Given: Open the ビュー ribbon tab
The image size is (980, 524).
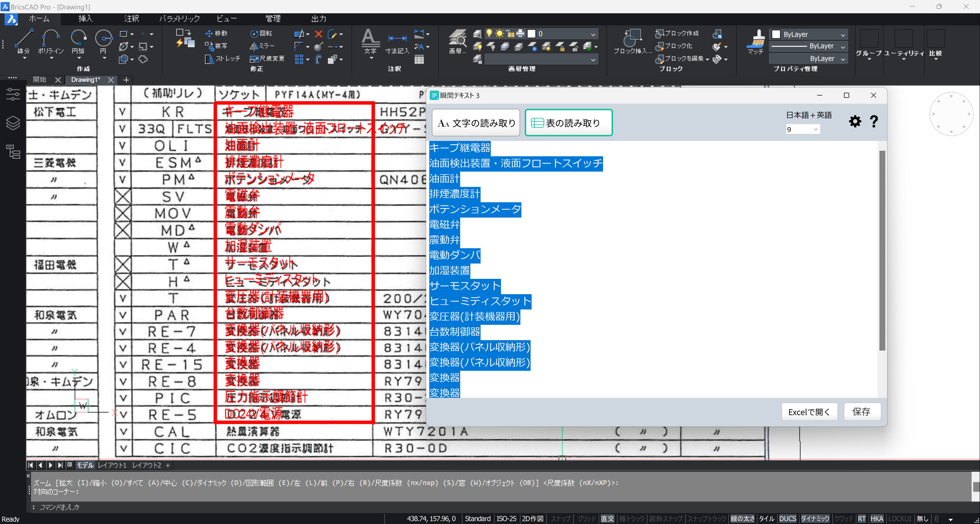Looking at the screenshot, I should 227,19.
